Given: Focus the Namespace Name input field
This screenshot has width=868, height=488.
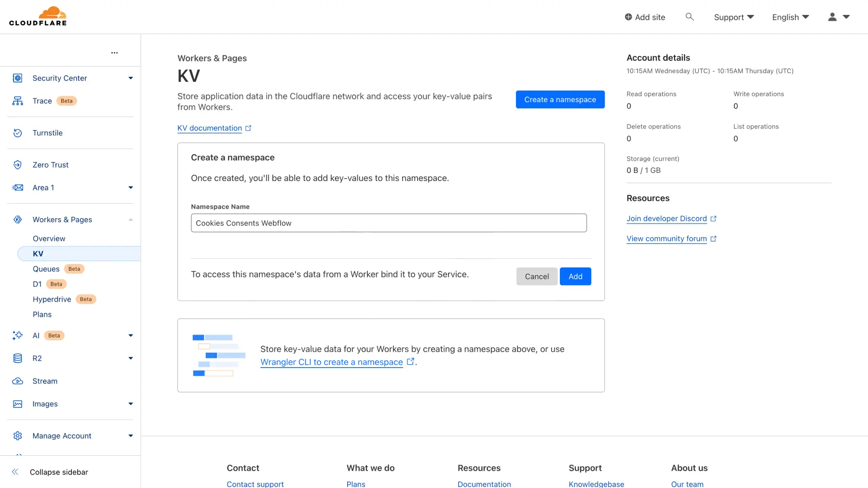Looking at the screenshot, I should [x=389, y=223].
